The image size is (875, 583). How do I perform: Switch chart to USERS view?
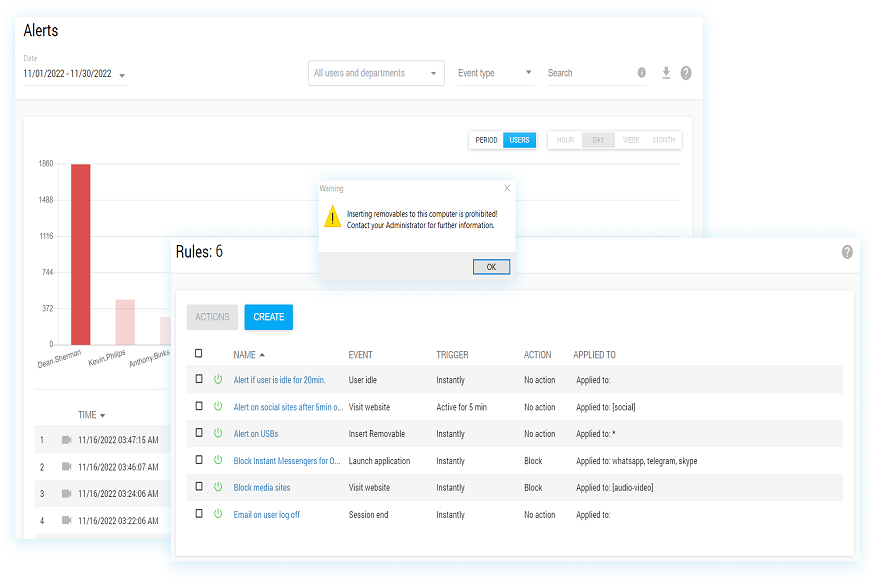pyautogui.click(x=519, y=140)
